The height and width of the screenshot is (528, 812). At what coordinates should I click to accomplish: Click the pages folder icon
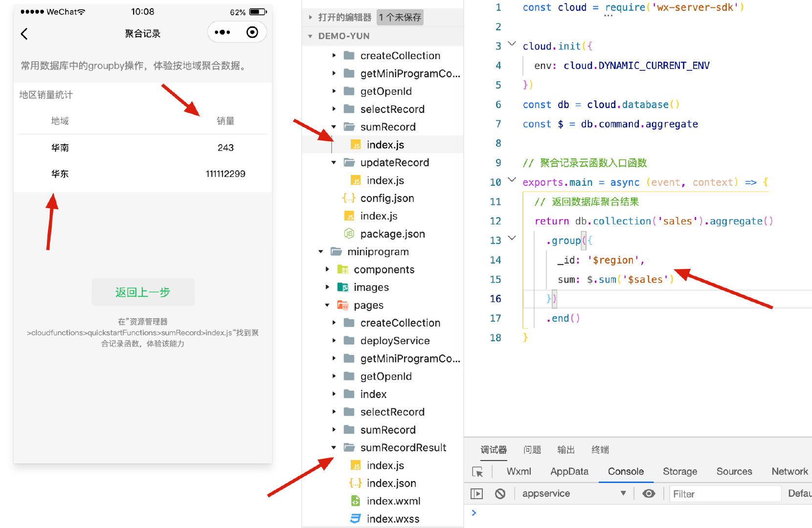(343, 305)
